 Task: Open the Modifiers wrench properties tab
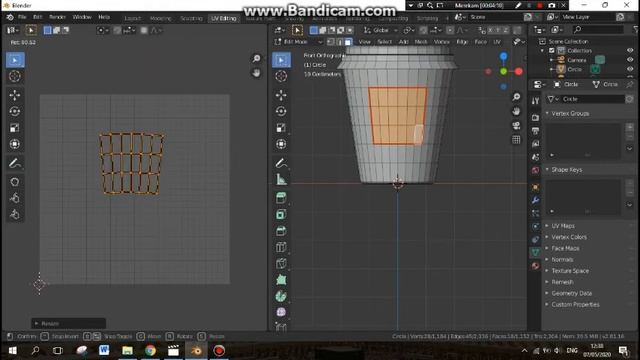(535, 200)
